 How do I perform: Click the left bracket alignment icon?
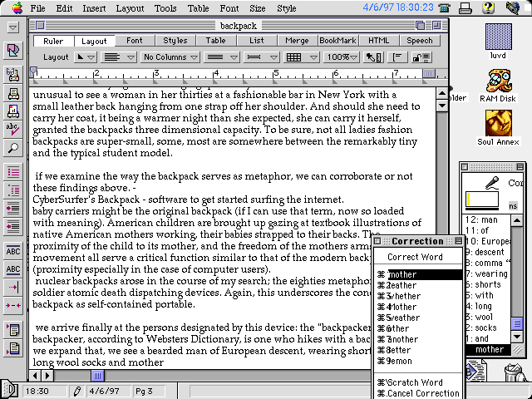(397, 57)
